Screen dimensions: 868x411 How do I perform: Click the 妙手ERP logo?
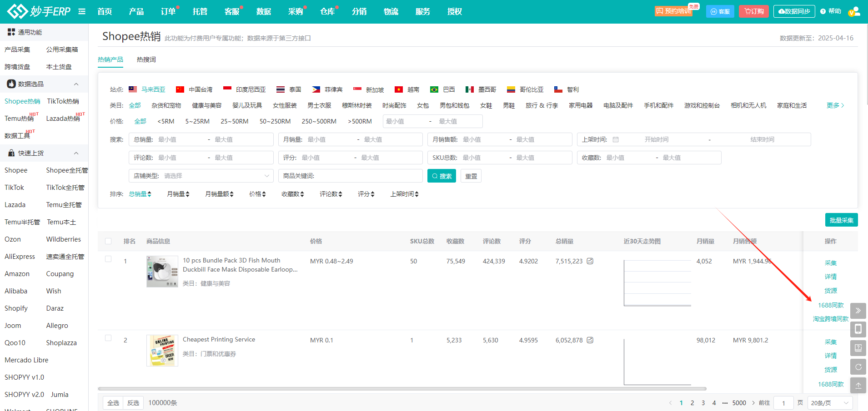tap(39, 11)
